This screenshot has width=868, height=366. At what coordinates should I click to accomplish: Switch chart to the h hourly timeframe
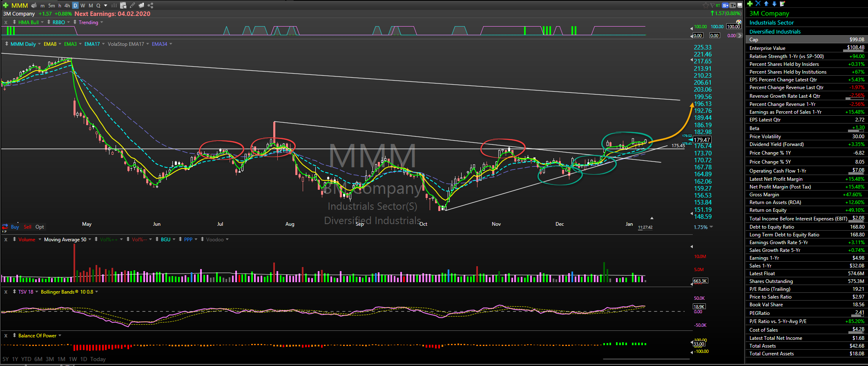point(60,6)
